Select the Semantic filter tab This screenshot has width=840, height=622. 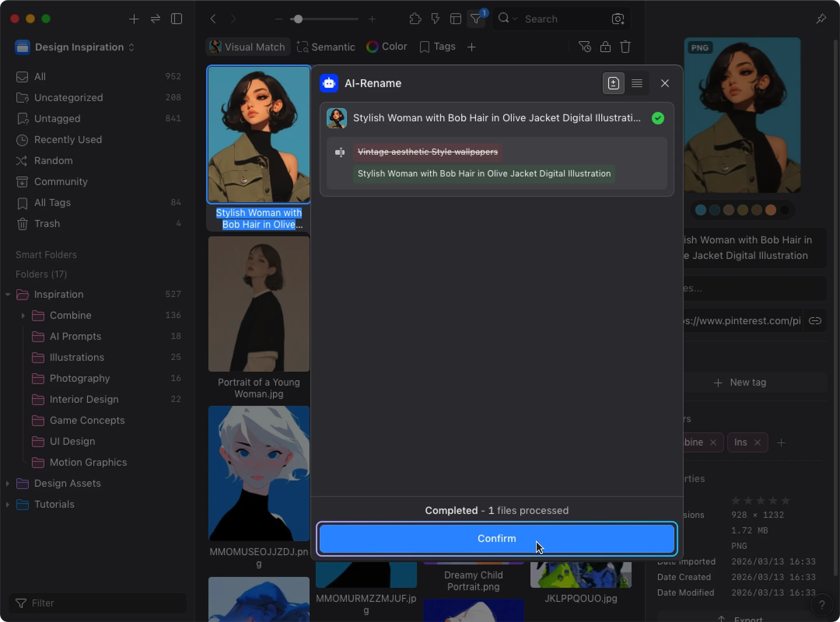(326, 47)
